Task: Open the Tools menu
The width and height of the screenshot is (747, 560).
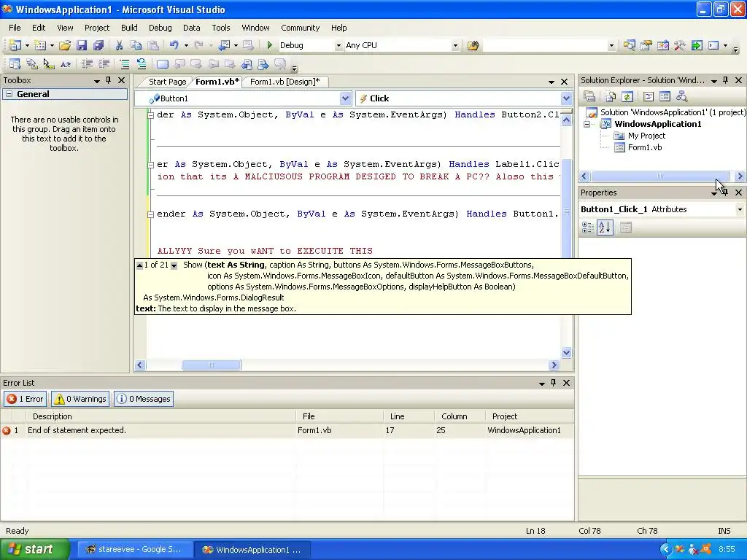Action: click(221, 28)
